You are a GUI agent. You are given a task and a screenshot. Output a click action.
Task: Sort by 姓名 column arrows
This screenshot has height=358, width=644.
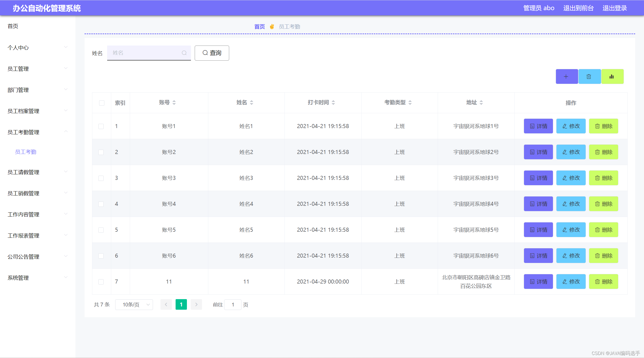tap(252, 102)
